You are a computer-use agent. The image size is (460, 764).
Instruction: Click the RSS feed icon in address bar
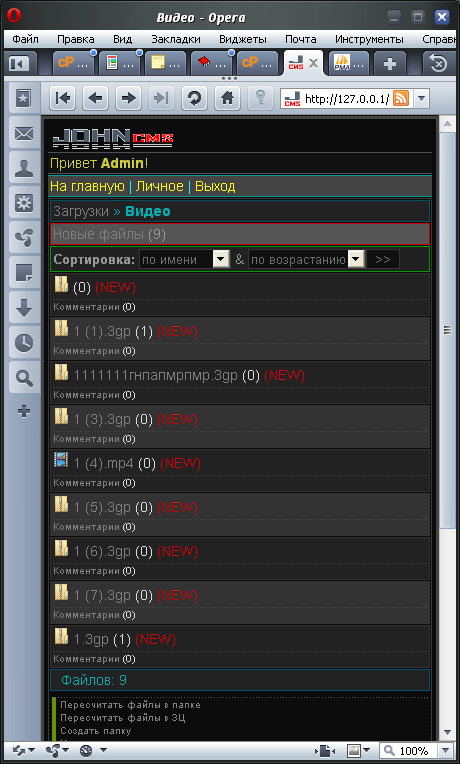[x=401, y=99]
